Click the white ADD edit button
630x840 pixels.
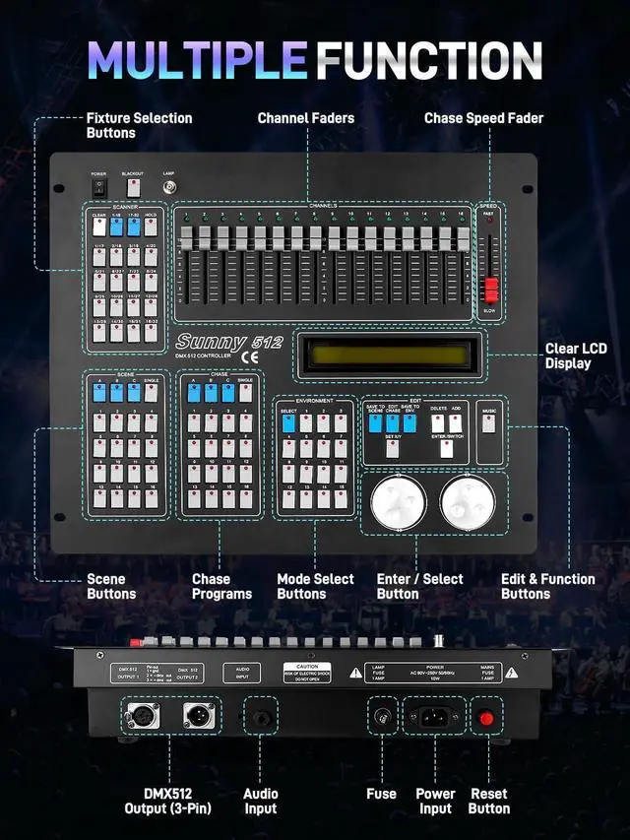(456, 423)
